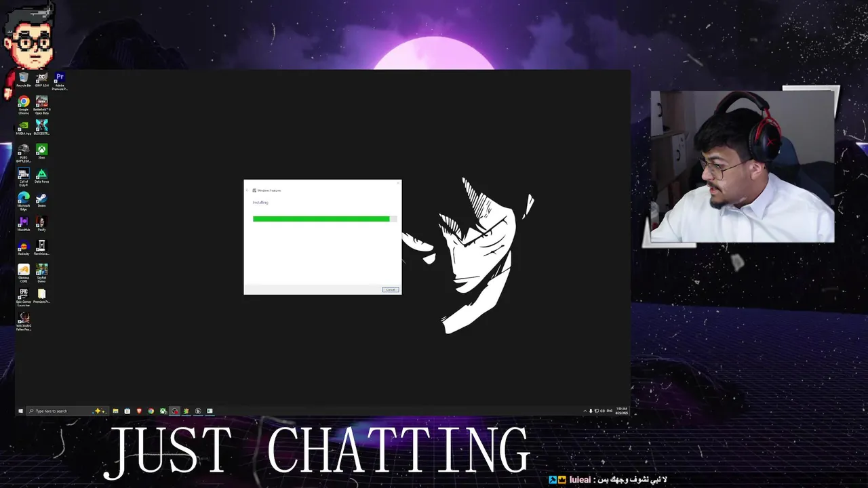Open the NVIDIA App desktop shortcut
This screenshot has width=868, height=488.
click(x=24, y=128)
